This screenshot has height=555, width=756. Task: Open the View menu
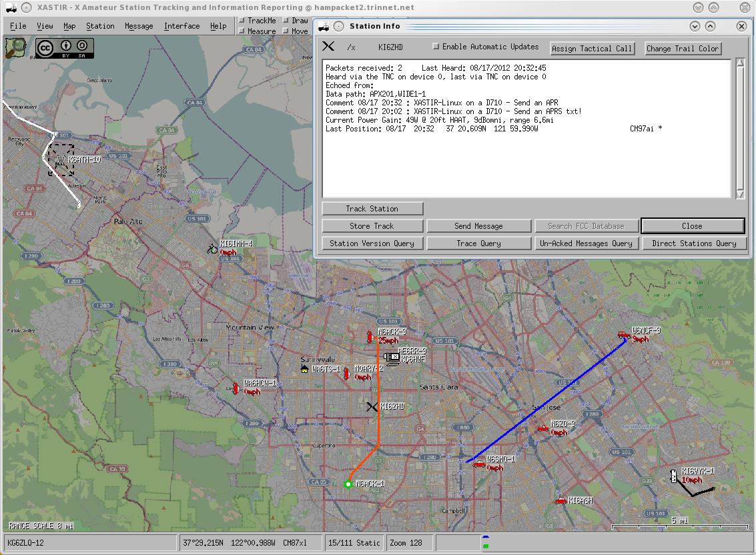(x=45, y=26)
